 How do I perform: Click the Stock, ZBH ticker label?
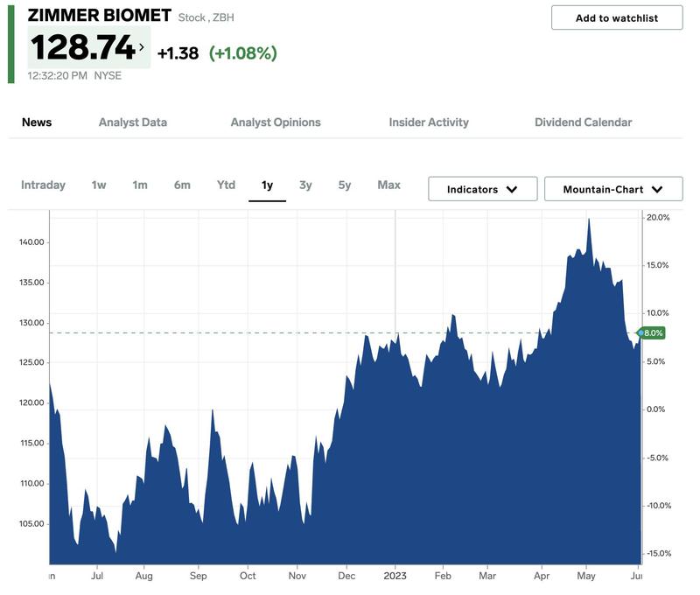pyautogui.click(x=206, y=17)
